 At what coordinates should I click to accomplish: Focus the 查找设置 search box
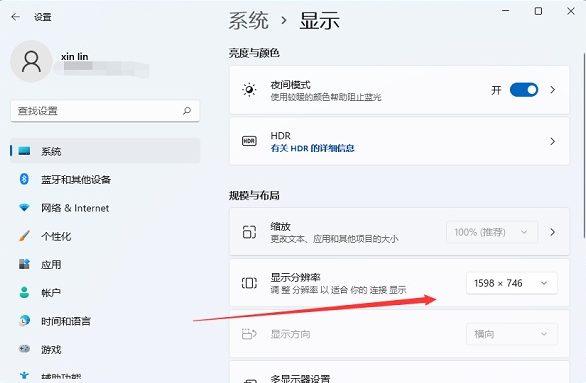coord(105,111)
